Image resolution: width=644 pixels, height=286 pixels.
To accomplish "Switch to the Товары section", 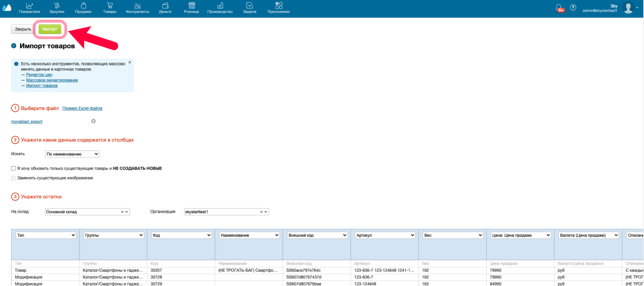I will [x=110, y=8].
